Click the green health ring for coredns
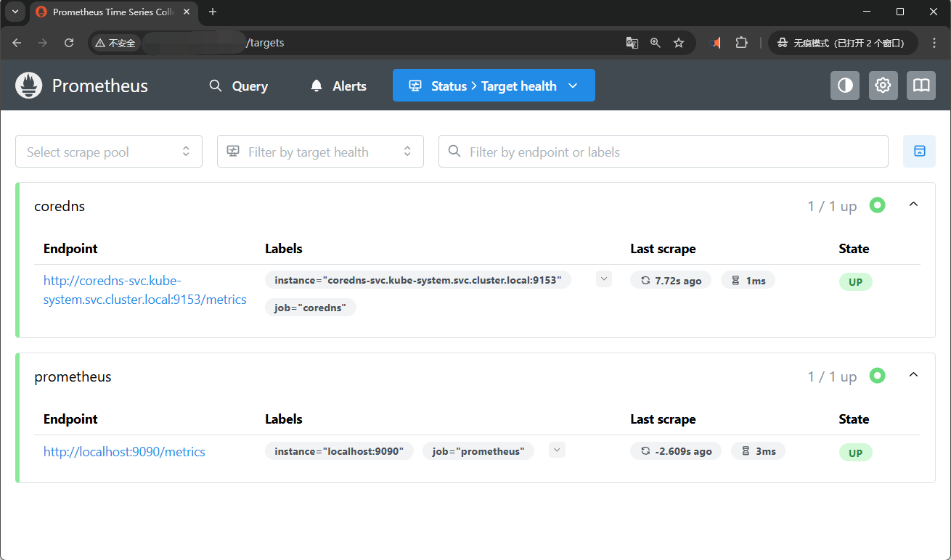951x560 pixels. [878, 205]
